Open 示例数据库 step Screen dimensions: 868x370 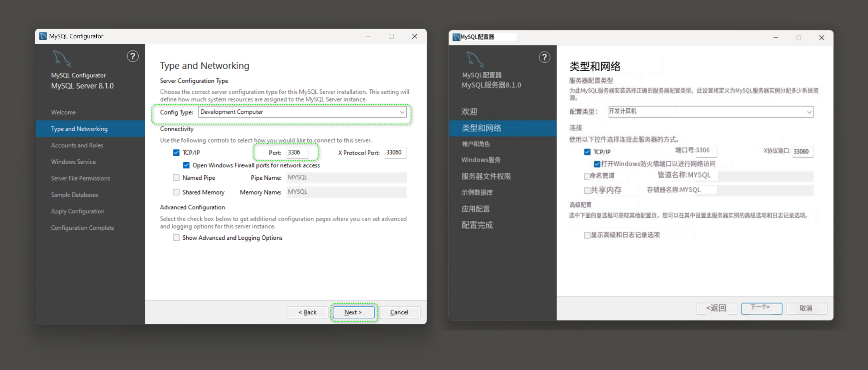pos(477,193)
